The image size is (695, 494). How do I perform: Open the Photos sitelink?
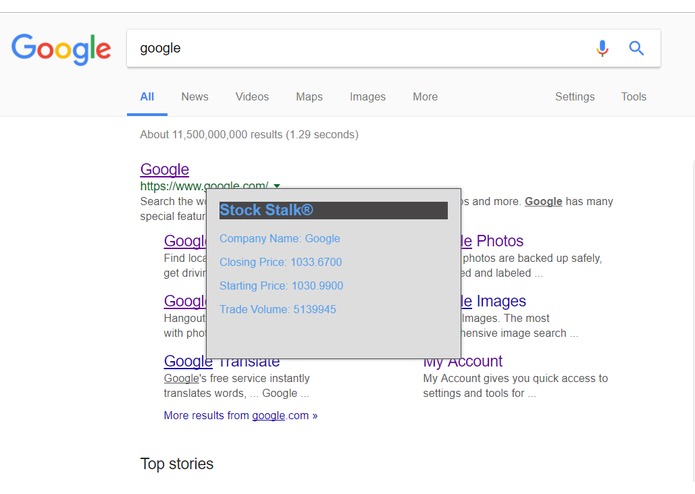pos(492,241)
